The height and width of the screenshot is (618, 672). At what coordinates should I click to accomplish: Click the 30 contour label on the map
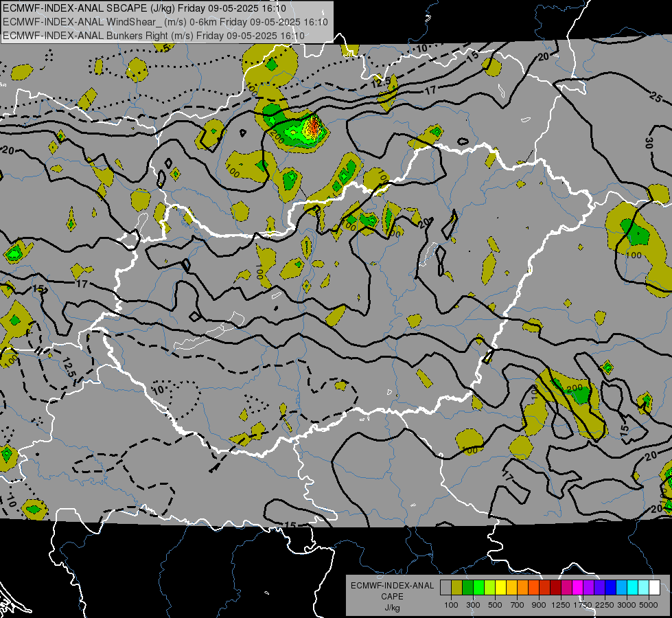point(649,144)
